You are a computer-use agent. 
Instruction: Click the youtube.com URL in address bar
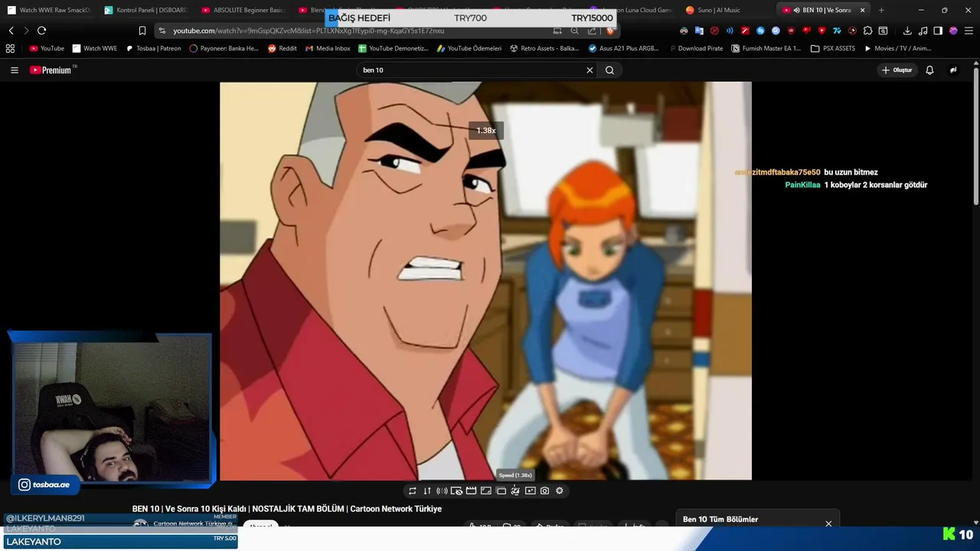[x=308, y=31]
